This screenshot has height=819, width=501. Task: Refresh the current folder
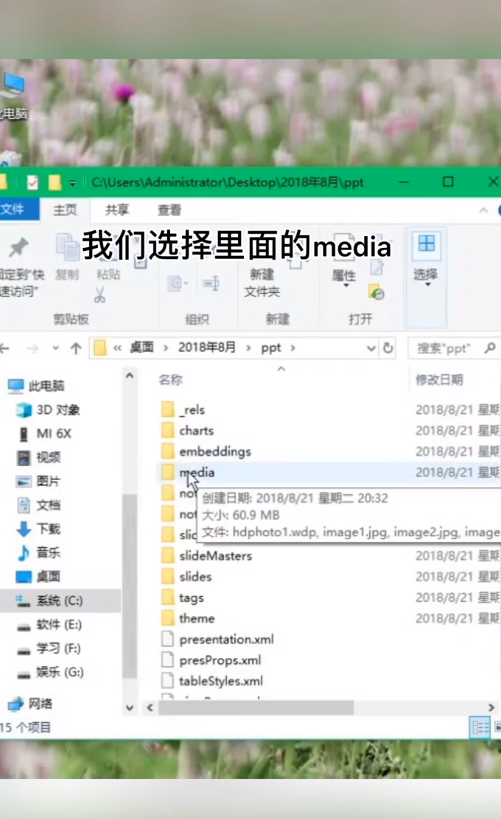(x=388, y=348)
